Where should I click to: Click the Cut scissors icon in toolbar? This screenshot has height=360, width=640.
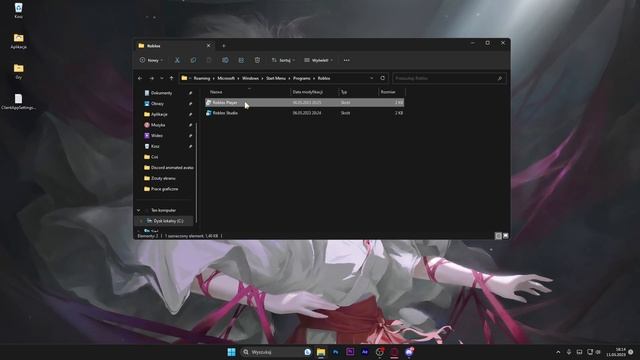[x=177, y=60]
